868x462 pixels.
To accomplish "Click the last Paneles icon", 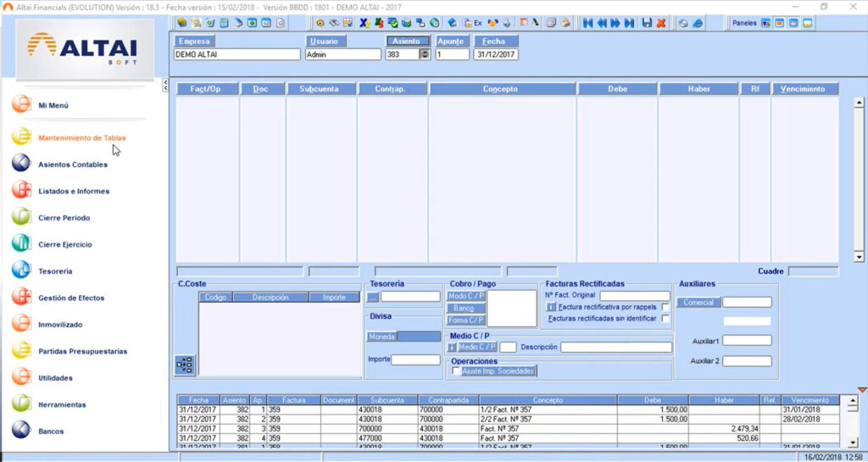I will (808, 23).
